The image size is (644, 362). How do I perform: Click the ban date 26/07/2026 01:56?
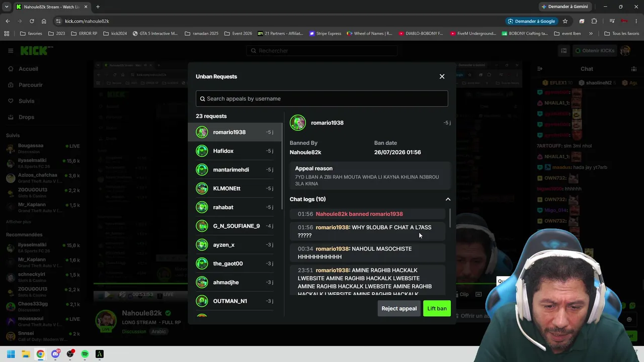point(397,152)
